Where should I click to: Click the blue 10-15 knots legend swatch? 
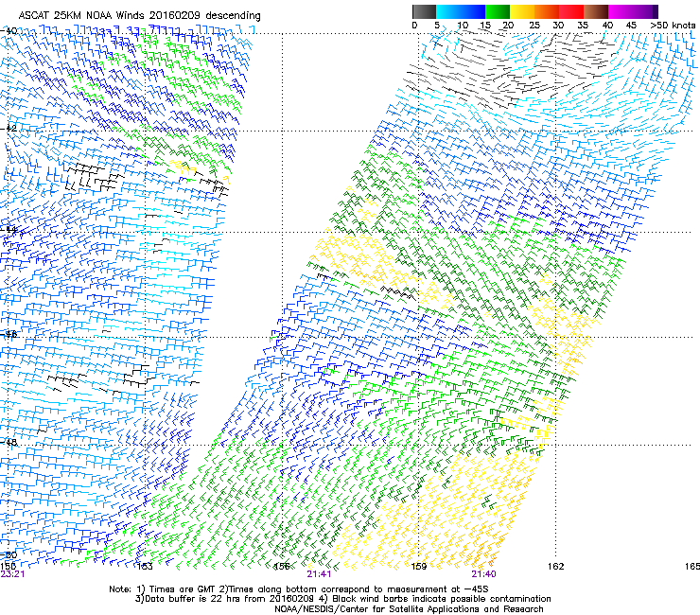point(473,11)
